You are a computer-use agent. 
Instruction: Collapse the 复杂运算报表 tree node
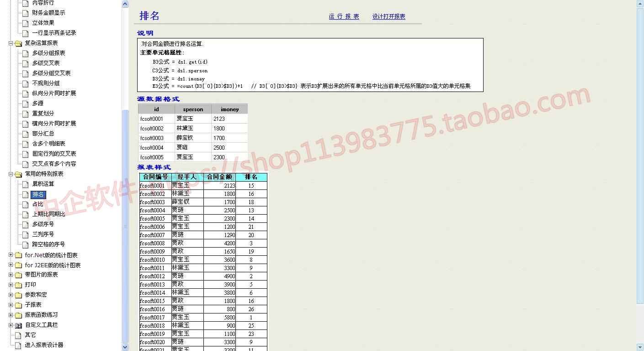(11, 43)
